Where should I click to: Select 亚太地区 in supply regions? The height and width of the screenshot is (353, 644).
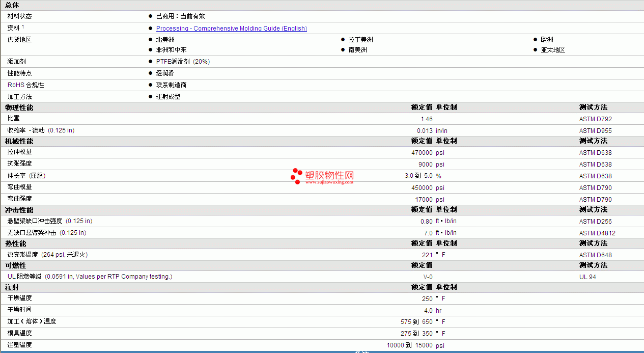point(553,50)
